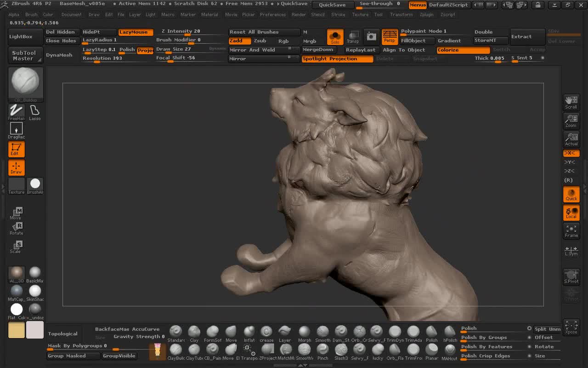Toggle LazyMouse on or off
Image resolution: width=588 pixels, height=368 pixels.
136,32
